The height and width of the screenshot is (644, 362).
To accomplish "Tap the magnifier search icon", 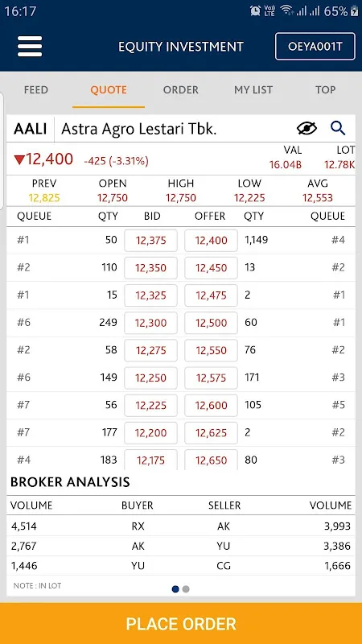I will (338, 129).
